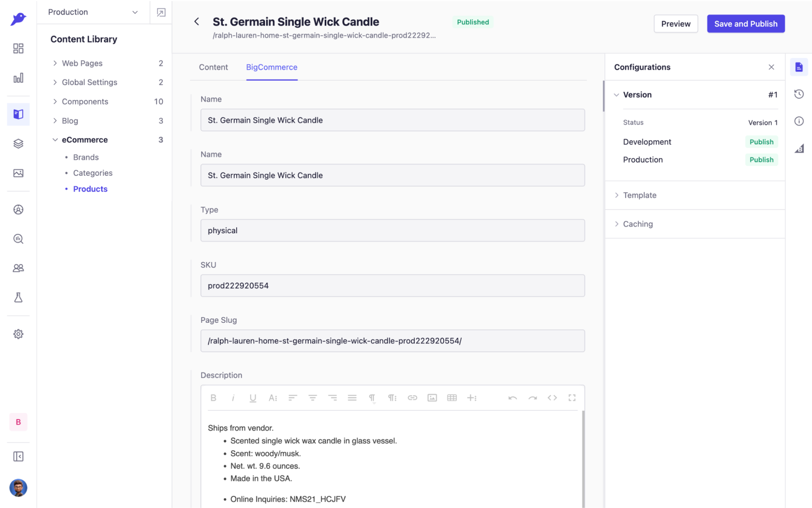Open the settings gear icon

pyautogui.click(x=18, y=334)
